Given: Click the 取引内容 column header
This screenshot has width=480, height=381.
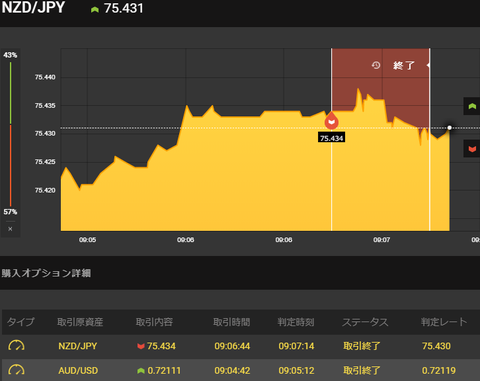Looking at the screenshot, I should (154, 322).
